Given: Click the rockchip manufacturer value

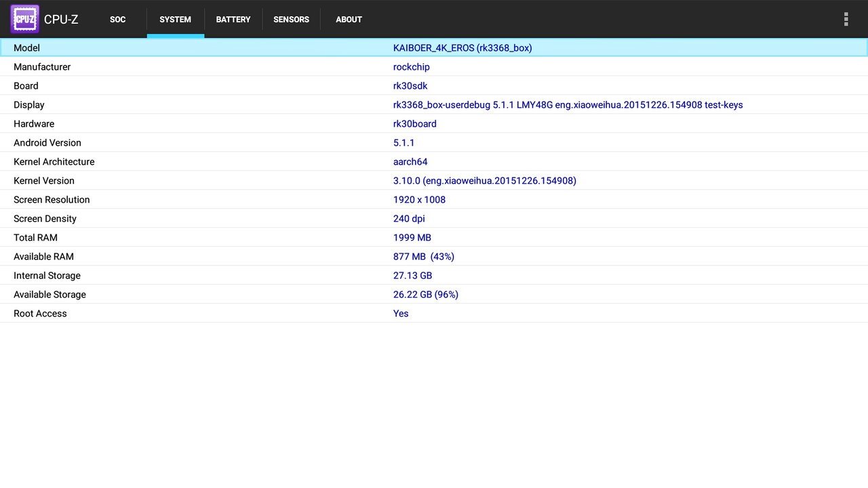Looking at the screenshot, I should (x=412, y=67).
